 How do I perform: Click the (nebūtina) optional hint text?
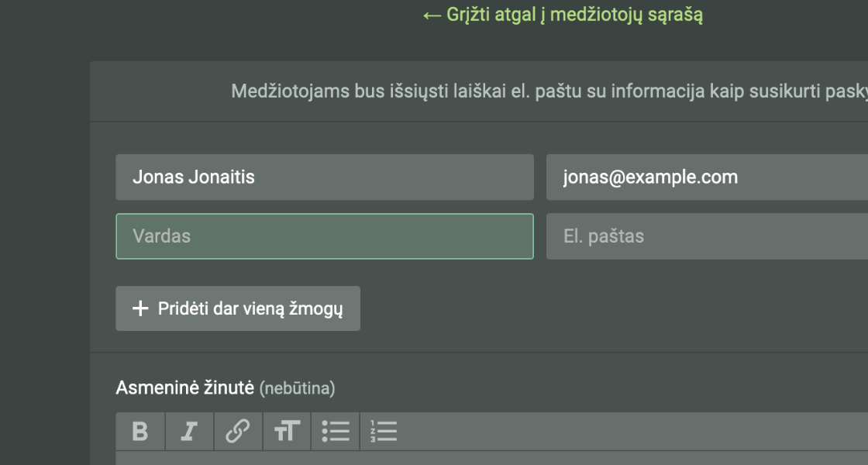(297, 388)
